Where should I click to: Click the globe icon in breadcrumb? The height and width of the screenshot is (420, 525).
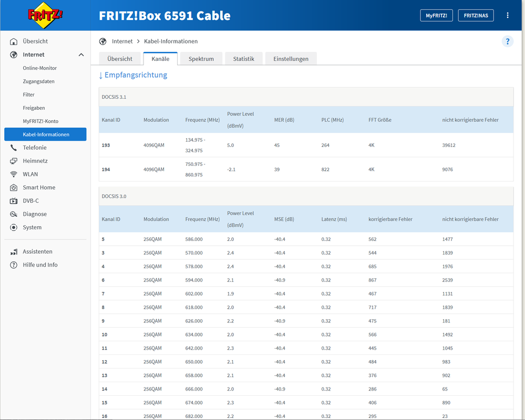tap(103, 41)
